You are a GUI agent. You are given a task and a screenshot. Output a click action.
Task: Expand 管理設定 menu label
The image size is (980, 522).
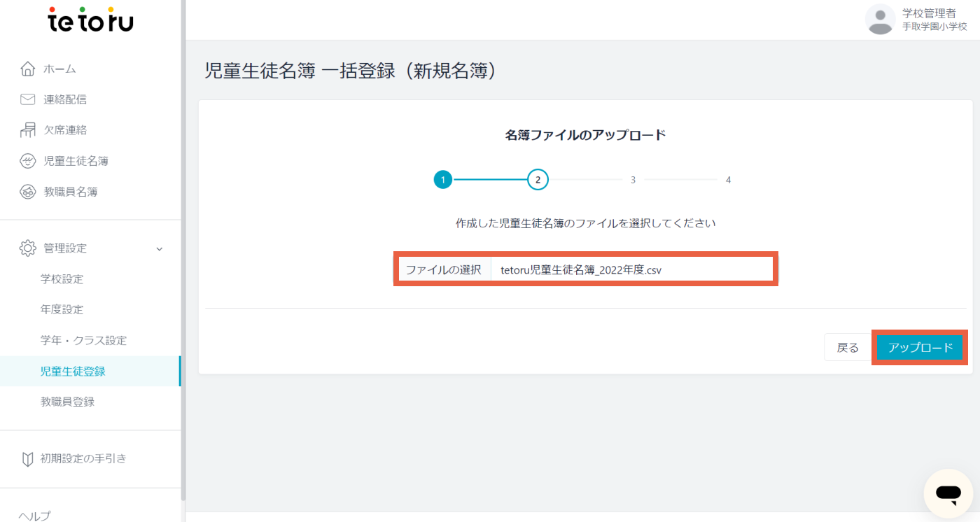coord(65,248)
